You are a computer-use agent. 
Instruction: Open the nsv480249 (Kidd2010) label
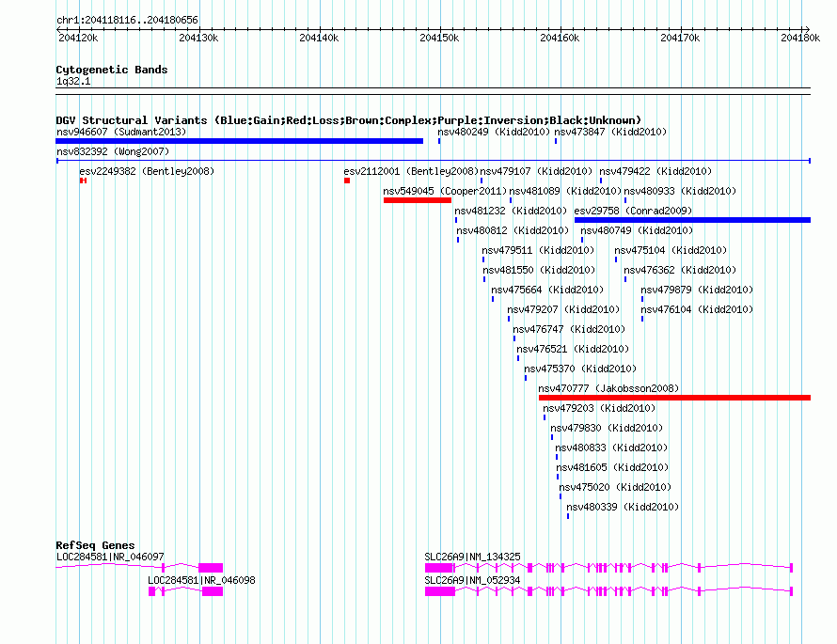494,132
